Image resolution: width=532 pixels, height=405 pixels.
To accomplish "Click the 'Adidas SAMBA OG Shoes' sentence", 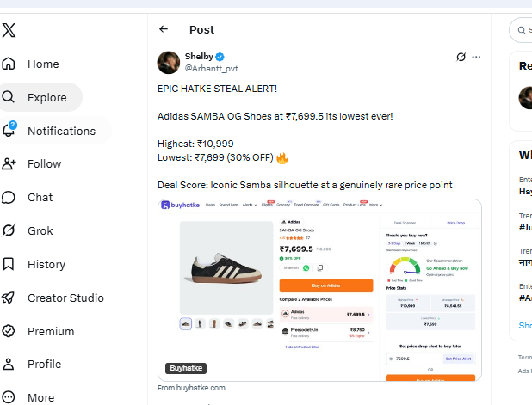I will 275,116.
